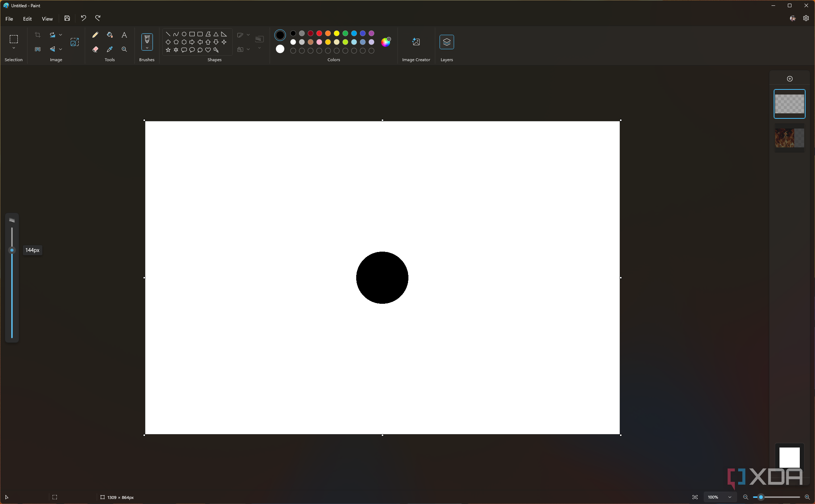Image resolution: width=815 pixels, height=504 pixels.
Task: Click the Fit to window button
Action: pos(695,497)
